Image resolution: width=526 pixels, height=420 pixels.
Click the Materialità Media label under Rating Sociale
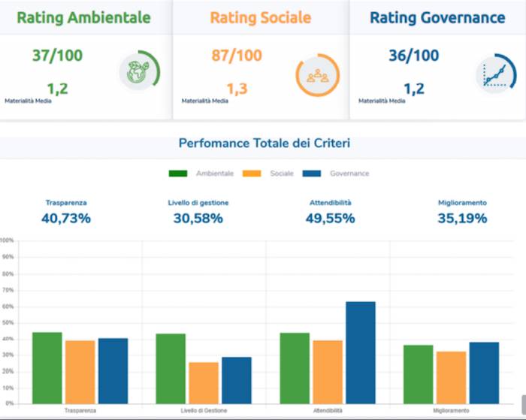coord(205,101)
